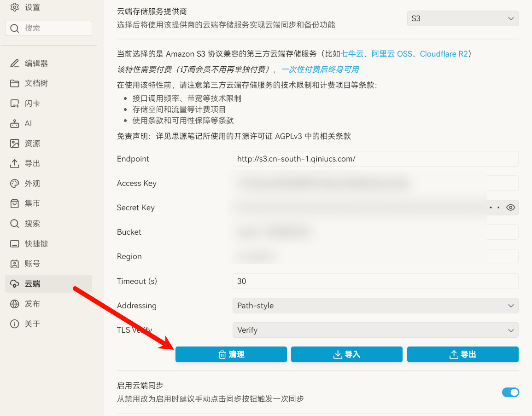
Task: Click the magnifier icon in the search box
Action: (x=15, y=28)
